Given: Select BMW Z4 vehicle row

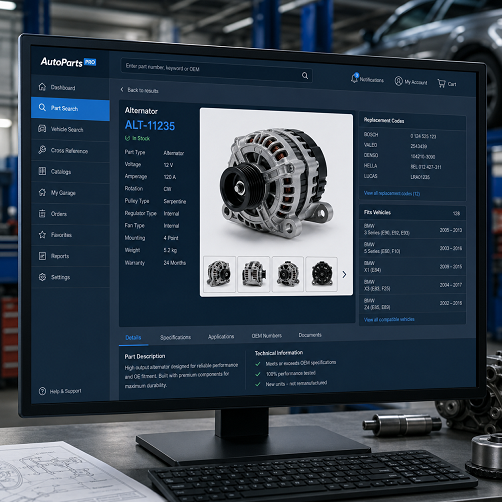Looking at the screenshot, I should pos(412,304).
